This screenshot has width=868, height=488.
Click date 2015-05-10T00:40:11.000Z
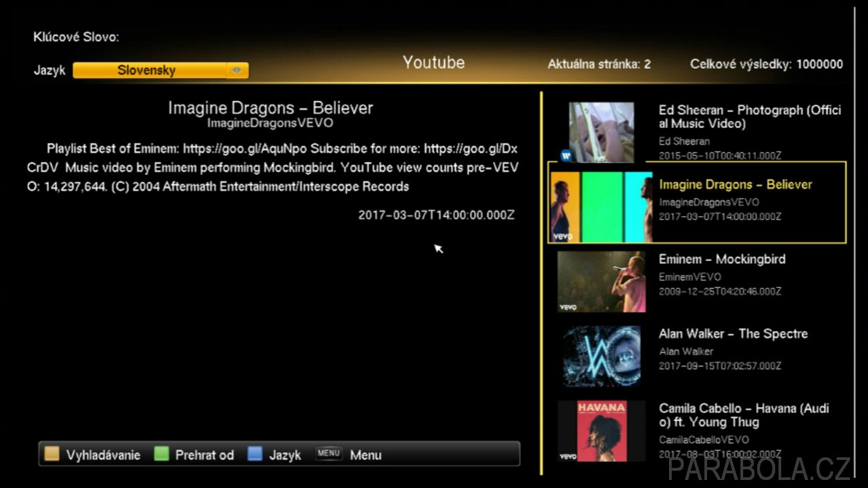point(720,156)
